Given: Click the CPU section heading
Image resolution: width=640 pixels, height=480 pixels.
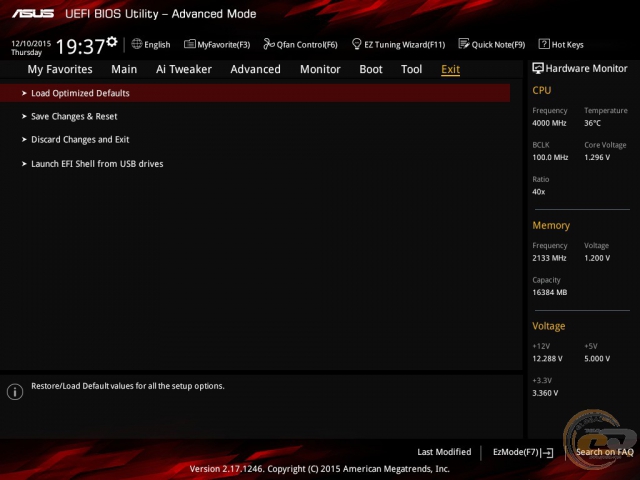Looking at the screenshot, I should coord(542,90).
